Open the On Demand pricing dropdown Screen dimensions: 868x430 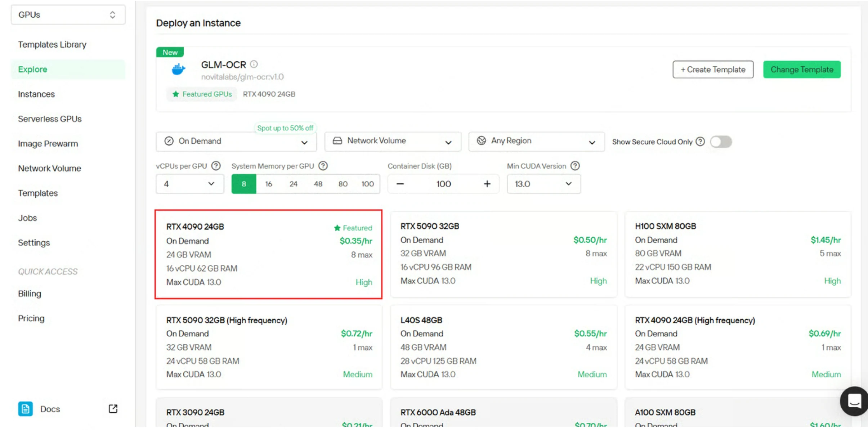coord(236,141)
